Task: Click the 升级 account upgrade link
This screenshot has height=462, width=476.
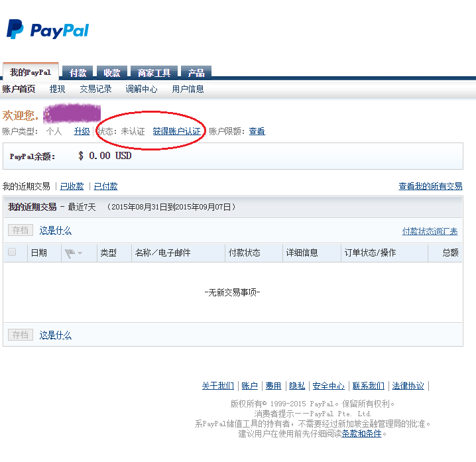Action: pos(82,131)
